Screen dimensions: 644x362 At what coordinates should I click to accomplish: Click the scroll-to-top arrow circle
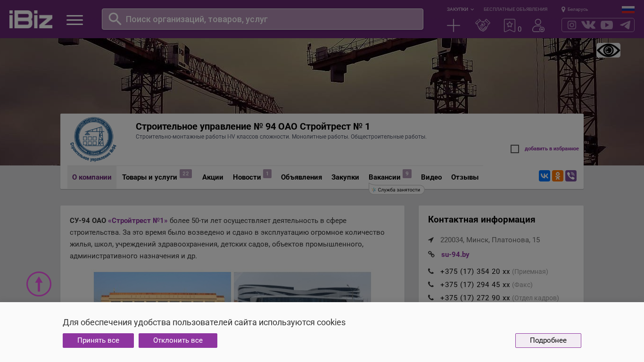pos(39,284)
